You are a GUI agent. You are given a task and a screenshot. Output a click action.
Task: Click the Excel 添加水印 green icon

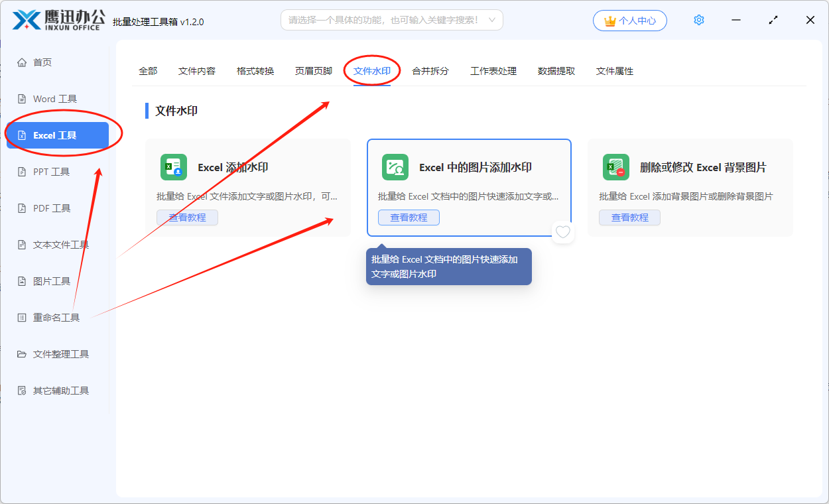click(174, 167)
